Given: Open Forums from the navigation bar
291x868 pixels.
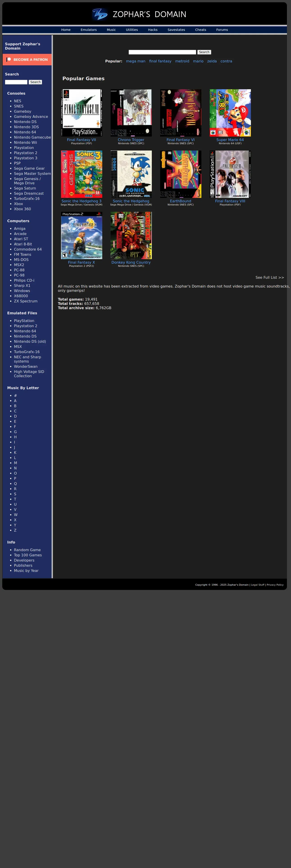Looking at the screenshot, I should point(222,30).
